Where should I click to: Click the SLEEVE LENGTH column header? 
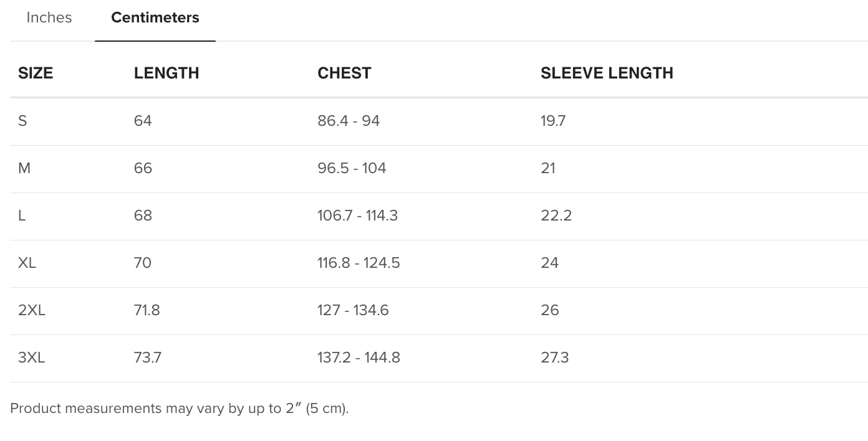pos(607,73)
